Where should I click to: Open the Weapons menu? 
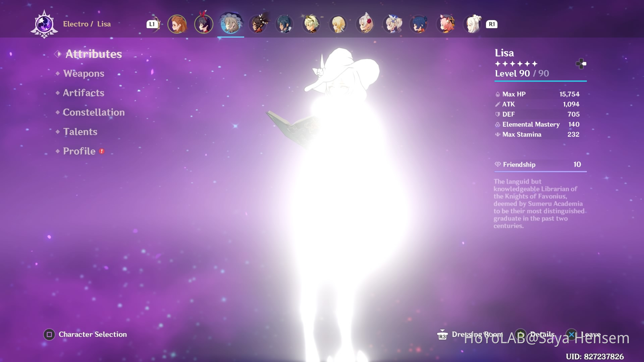pos(84,73)
